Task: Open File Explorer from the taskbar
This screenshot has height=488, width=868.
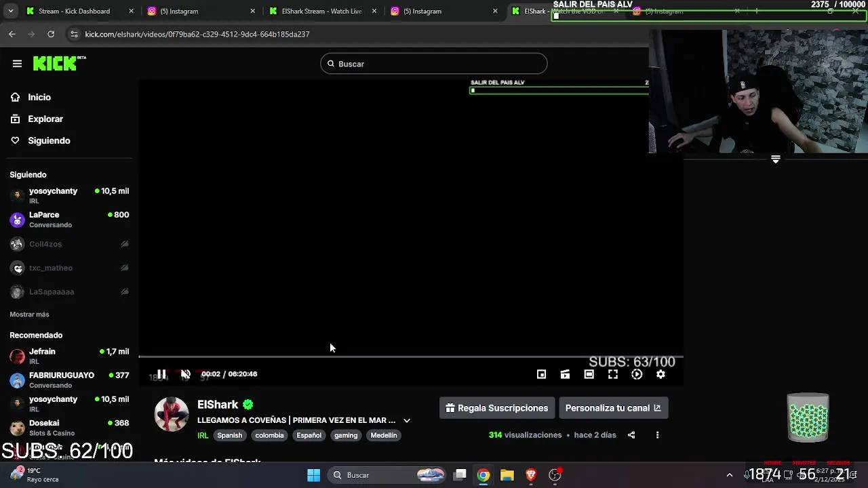Action: click(507, 475)
